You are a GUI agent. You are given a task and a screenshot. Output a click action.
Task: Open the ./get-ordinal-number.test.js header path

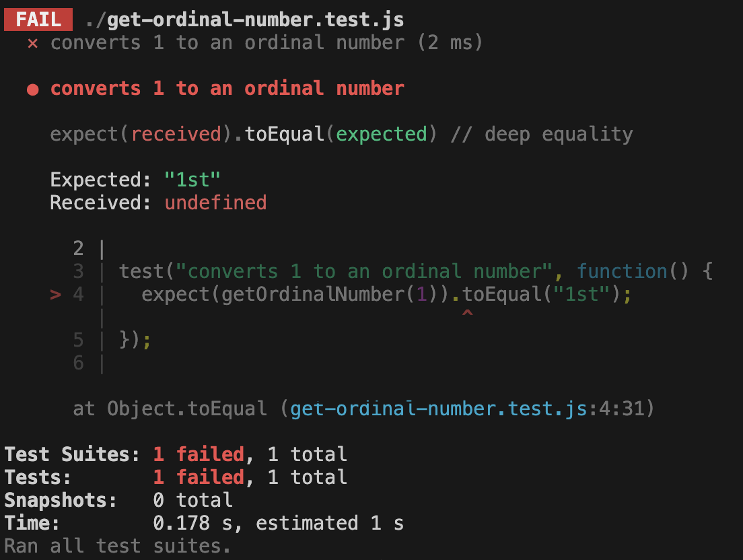pos(244,20)
